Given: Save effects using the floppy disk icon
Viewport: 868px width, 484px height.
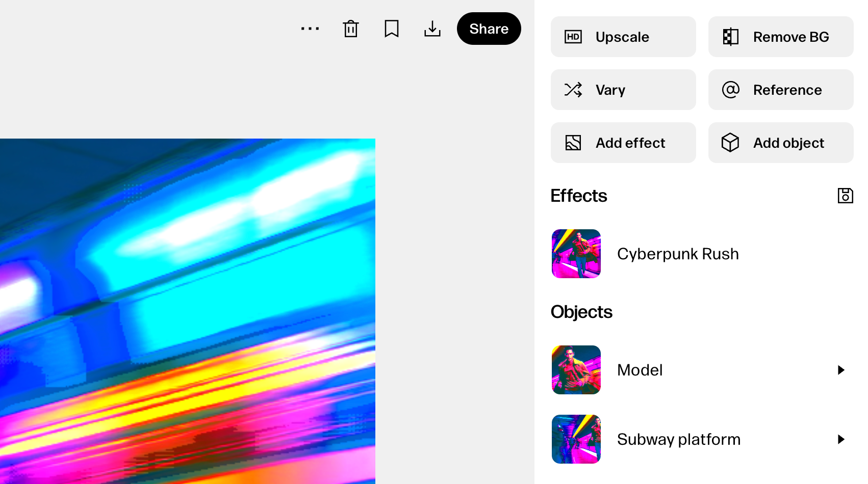Looking at the screenshot, I should pyautogui.click(x=845, y=196).
